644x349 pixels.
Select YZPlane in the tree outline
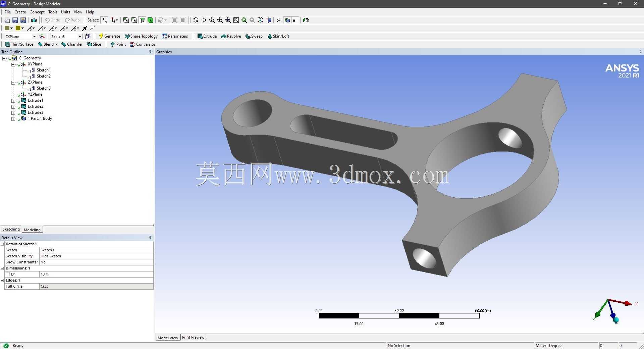click(x=35, y=94)
